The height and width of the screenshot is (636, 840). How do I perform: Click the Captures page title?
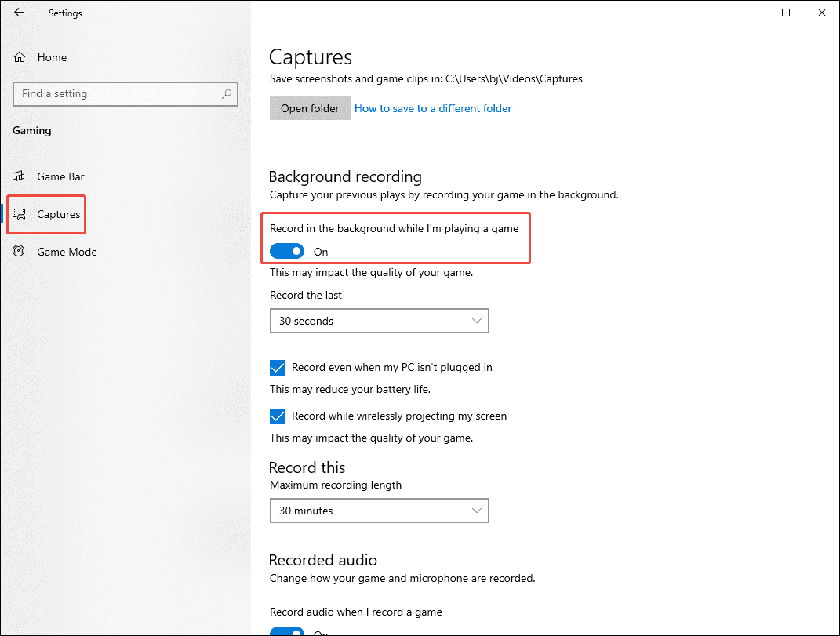[x=310, y=57]
